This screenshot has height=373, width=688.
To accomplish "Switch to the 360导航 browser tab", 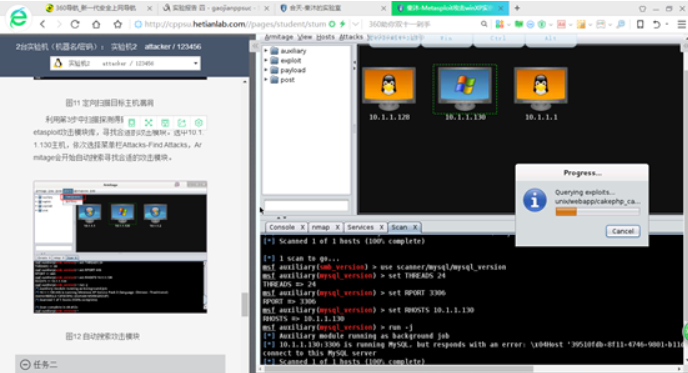I will pyautogui.click(x=96, y=8).
